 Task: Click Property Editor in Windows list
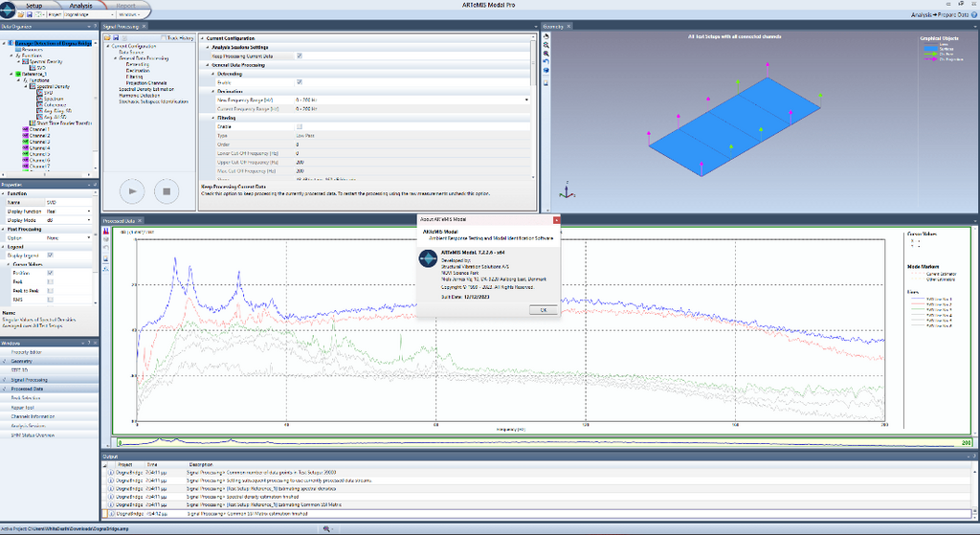(50, 352)
